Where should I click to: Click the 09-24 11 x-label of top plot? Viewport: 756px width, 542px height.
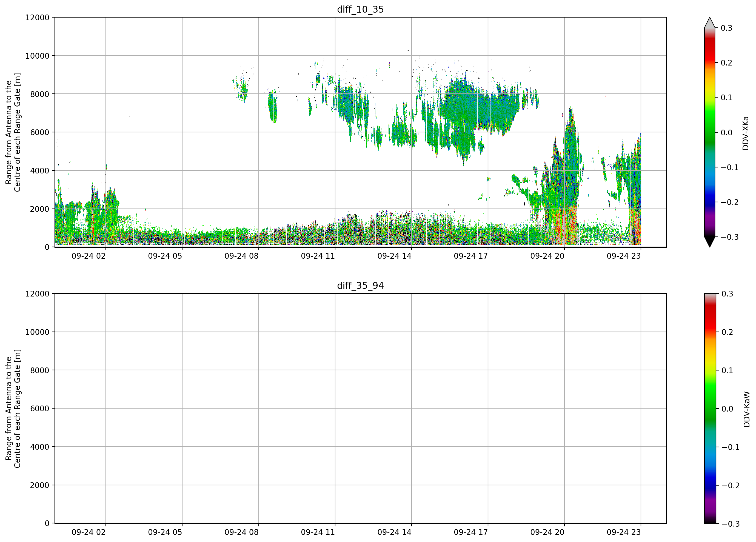[318, 256]
